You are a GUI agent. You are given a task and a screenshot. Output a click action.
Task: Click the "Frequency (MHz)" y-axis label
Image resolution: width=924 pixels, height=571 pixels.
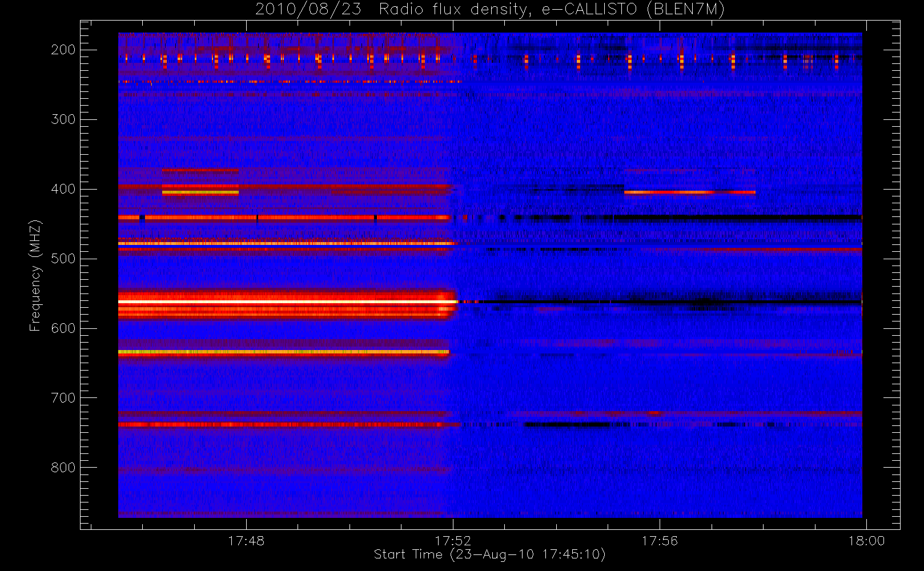pos(35,275)
